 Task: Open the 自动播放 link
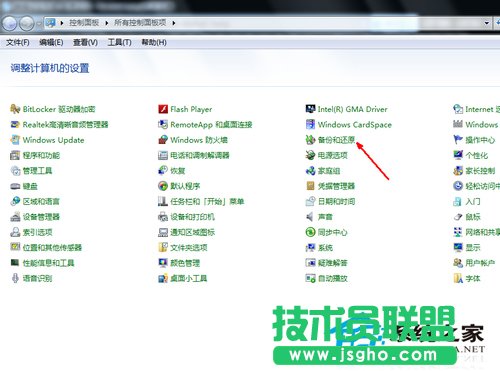coord(333,278)
